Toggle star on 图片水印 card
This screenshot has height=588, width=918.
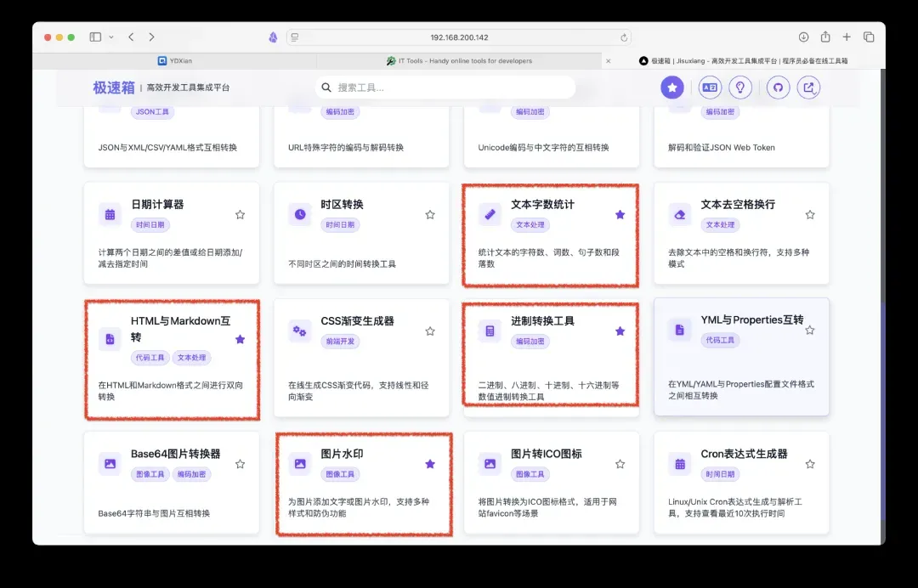click(x=430, y=464)
